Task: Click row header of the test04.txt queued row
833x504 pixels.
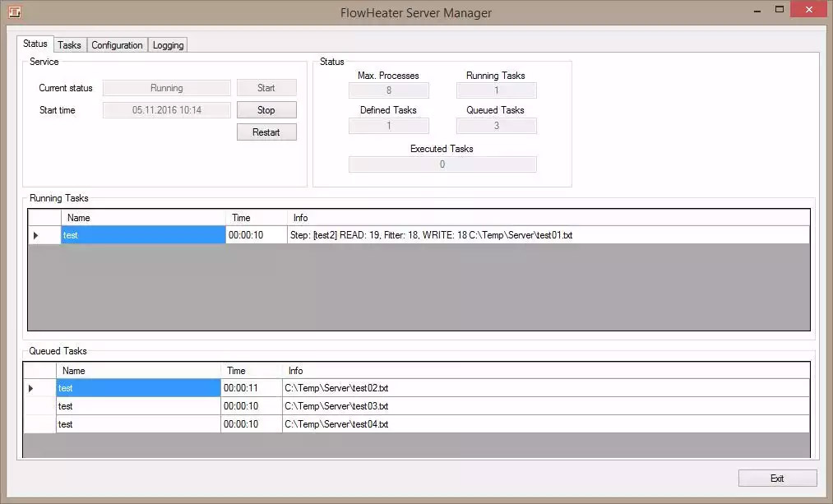Action: click(x=39, y=424)
